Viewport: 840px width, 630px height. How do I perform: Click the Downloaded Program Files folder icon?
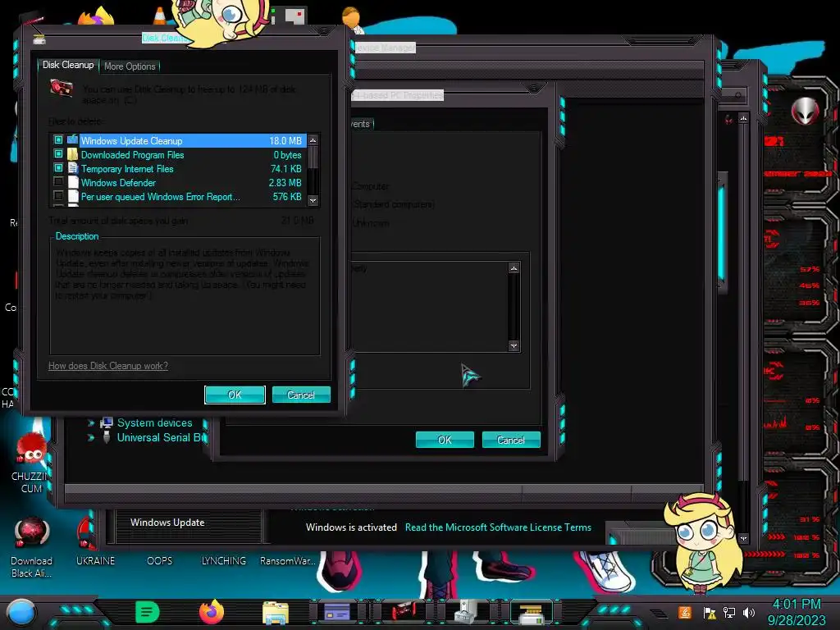point(73,154)
